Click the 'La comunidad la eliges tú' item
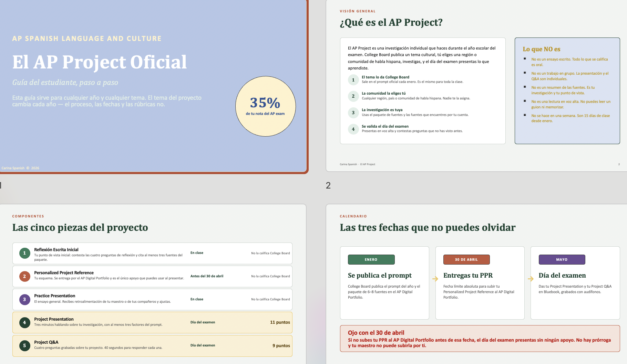The image size is (627, 364). (383, 93)
